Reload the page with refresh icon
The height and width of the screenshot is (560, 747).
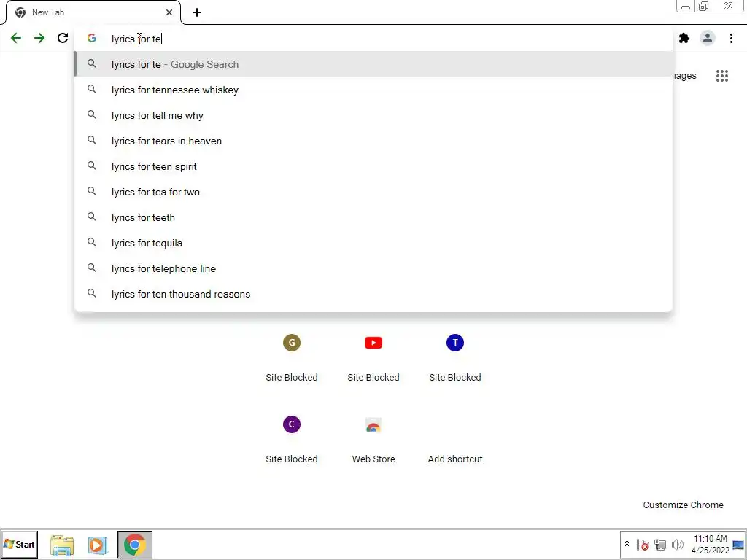click(x=63, y=38)
